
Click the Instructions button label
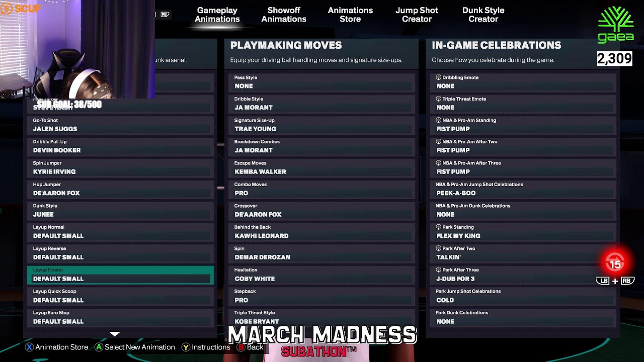coord(211,347)
